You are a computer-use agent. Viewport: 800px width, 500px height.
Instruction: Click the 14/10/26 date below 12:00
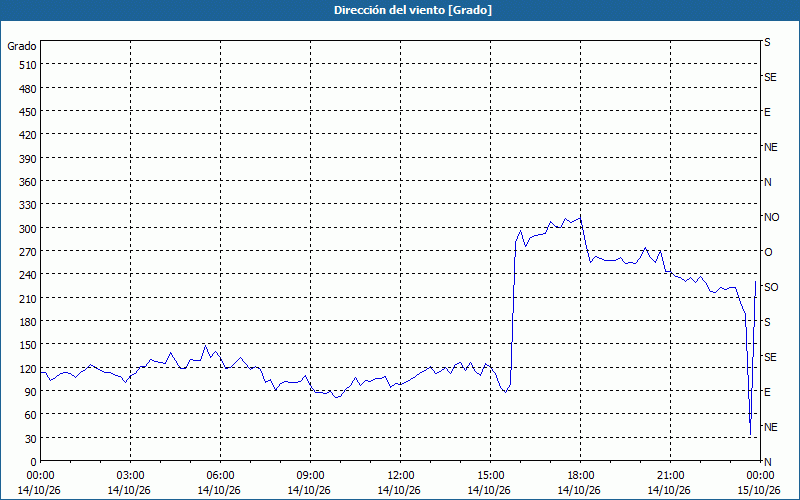(401, 490)
